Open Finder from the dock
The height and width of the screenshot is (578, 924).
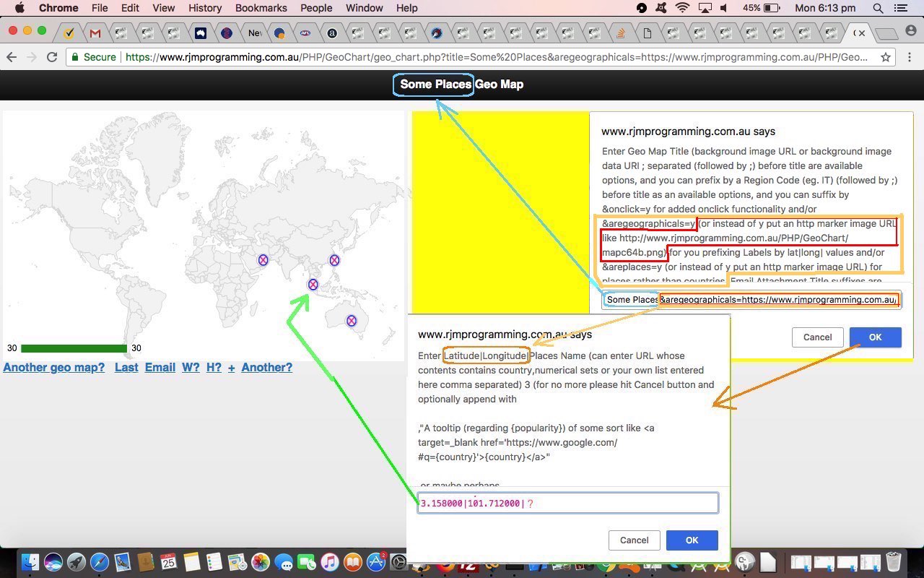pos(30,562)
